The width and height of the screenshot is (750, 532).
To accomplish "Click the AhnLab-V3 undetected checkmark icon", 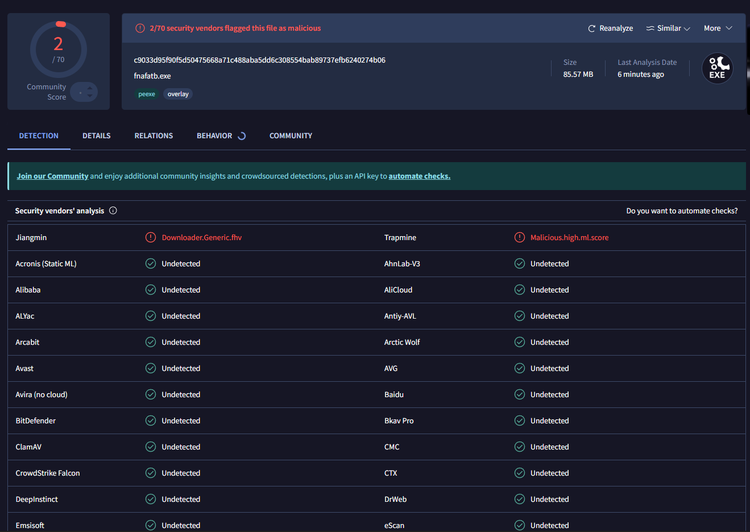I will (x=519, y=264).
